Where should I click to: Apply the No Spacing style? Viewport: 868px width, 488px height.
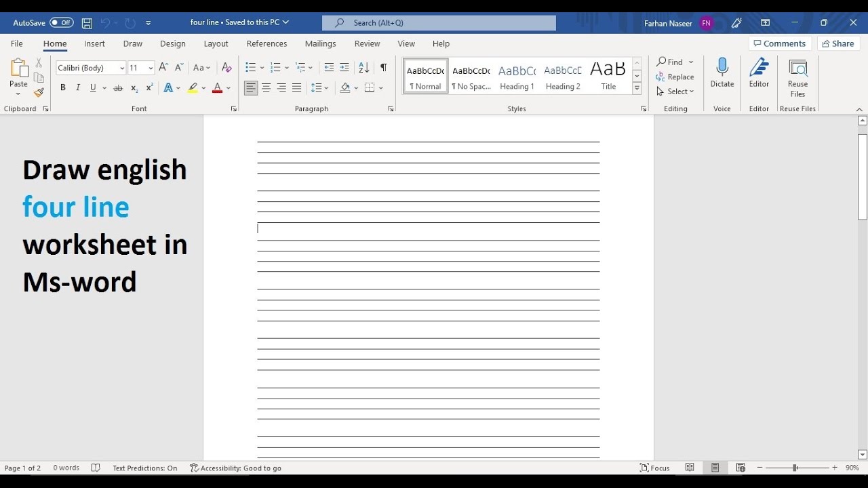click(471, 76)
